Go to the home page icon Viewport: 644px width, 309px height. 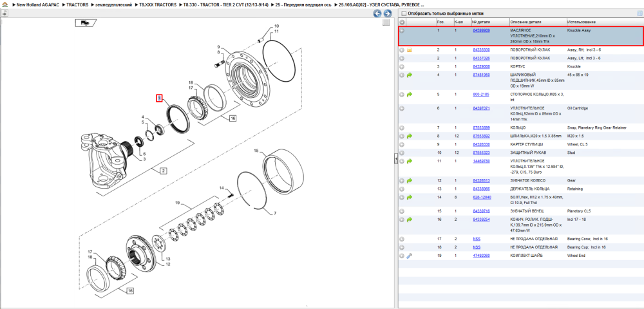pyautogui.click(x=5, y=5)
